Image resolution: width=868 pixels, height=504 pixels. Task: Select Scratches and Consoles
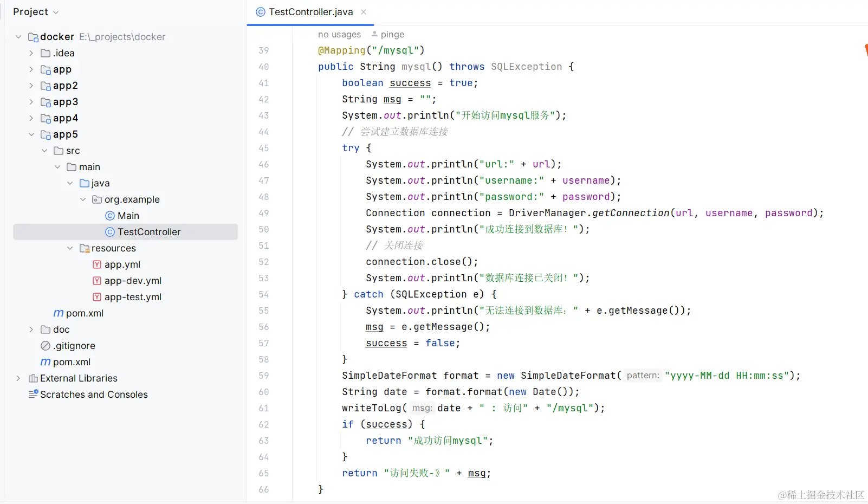pyautogui.click(x=94, y=395)
